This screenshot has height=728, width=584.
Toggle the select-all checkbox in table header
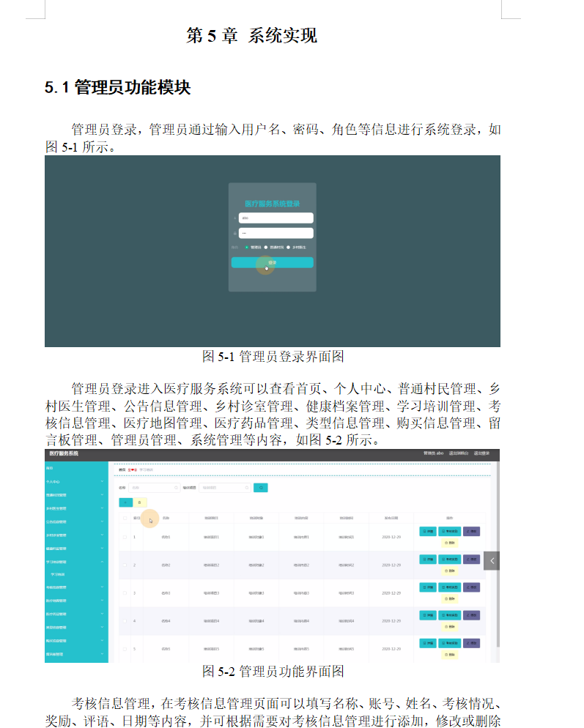point(125,518)
